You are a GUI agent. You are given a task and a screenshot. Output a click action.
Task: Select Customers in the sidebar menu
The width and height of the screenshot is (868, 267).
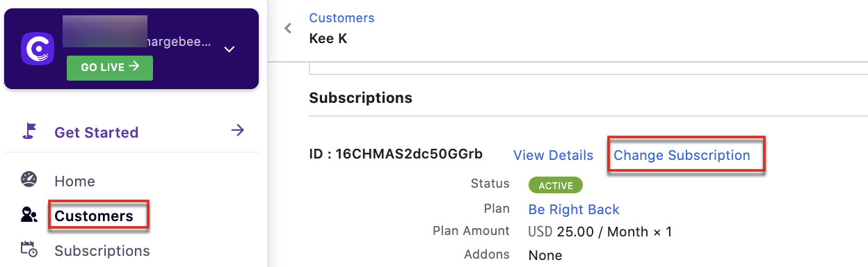[94, 216]
